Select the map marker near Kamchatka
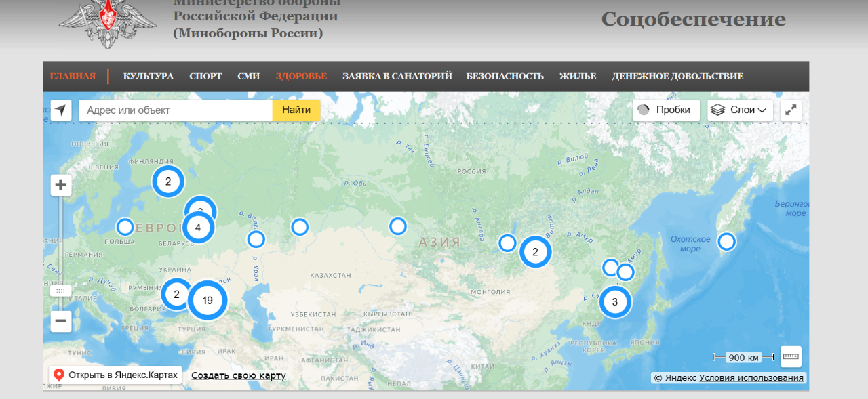Image resolution: width=868 pixels, height=399 pixels. [726, 241]
